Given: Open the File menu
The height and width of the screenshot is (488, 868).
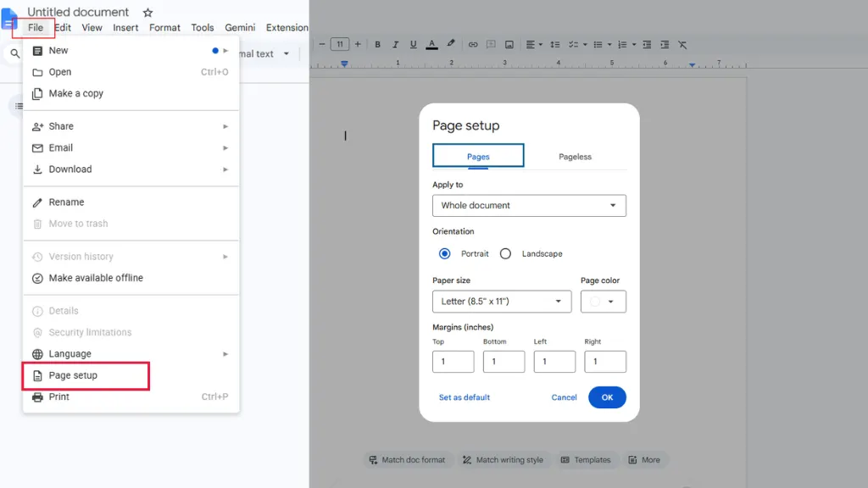Looking at the screenshot, I should tap(35, 28).
